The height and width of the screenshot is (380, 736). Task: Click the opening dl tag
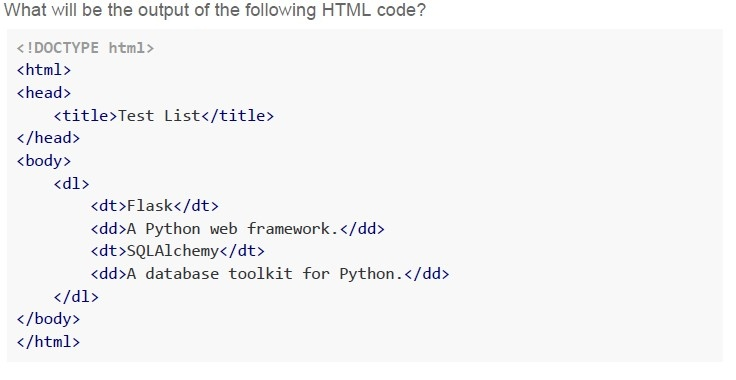coord(71,183)
